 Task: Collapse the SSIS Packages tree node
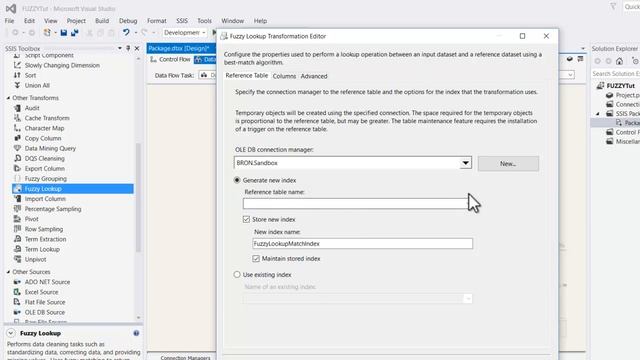(x=598, y=113)
